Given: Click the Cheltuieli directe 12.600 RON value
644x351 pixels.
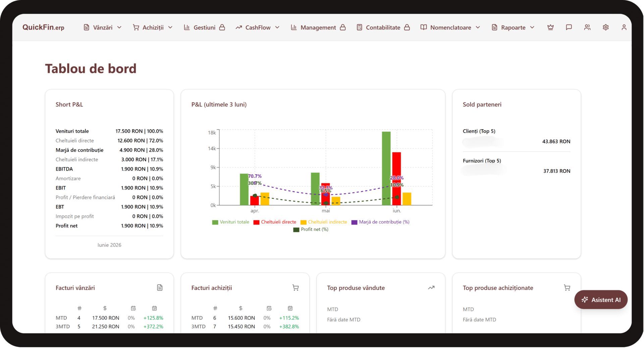Looking at the screenshot, I should 140,140.
